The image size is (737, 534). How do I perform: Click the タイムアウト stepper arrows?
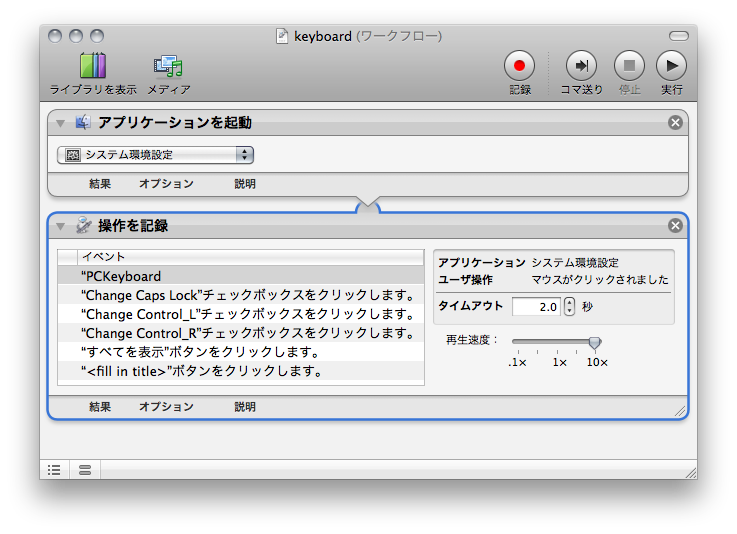click(569, 307)
